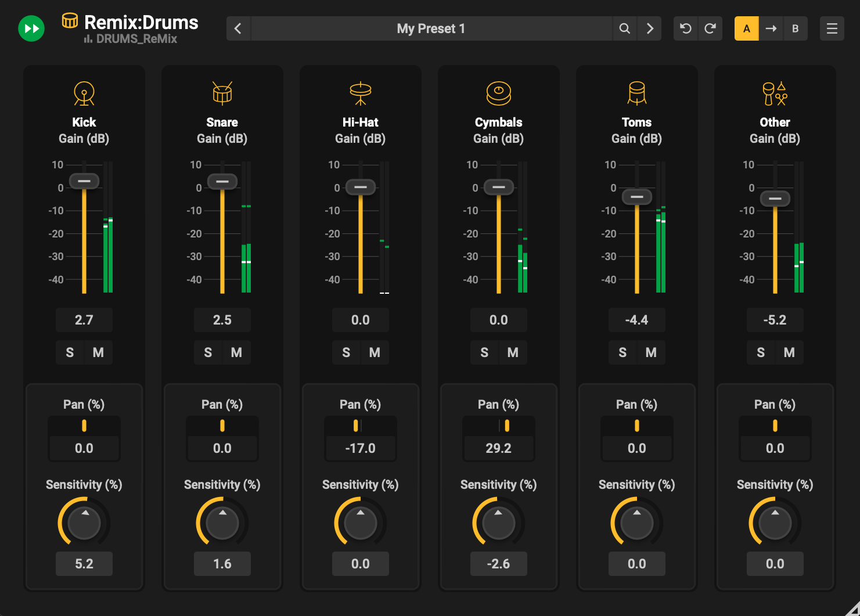
Task: Open the preset search magnifier
Action: [625, 28]
